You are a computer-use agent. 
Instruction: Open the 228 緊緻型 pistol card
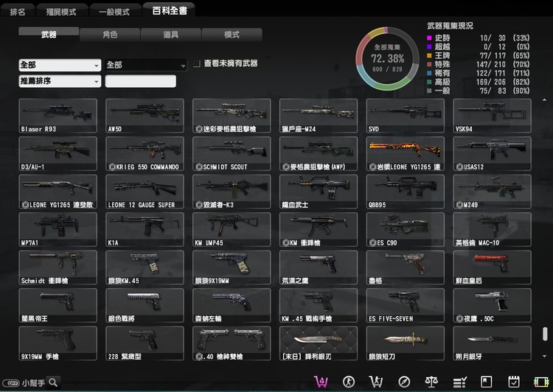point(145,343)
